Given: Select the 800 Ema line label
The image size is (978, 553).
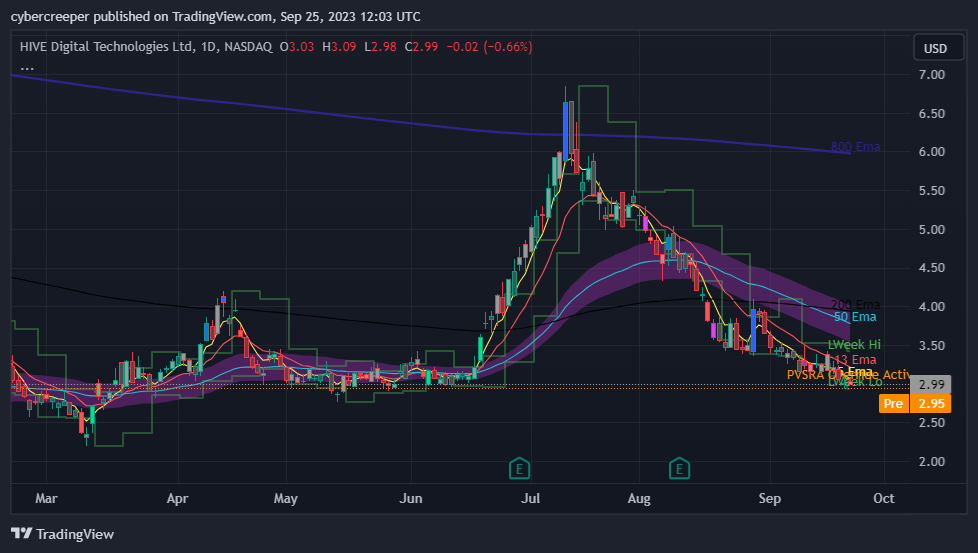Looking at the screenshot, I should pos(855,147).
